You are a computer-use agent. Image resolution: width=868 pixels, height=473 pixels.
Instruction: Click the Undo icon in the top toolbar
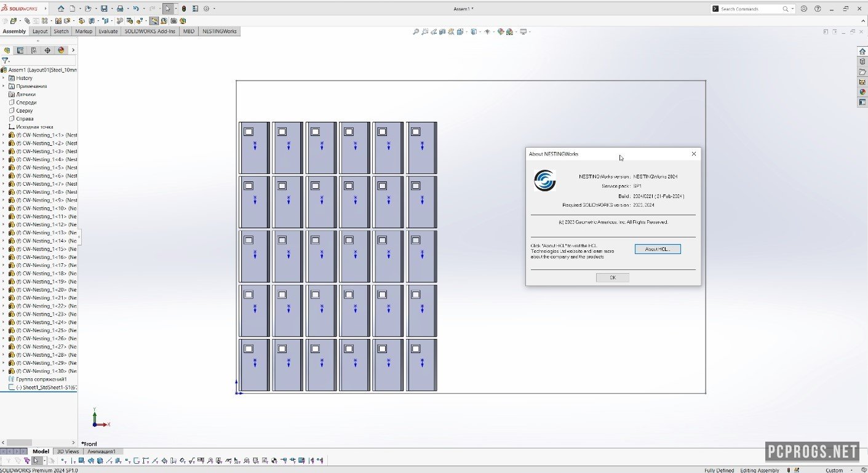coord(135,9)
